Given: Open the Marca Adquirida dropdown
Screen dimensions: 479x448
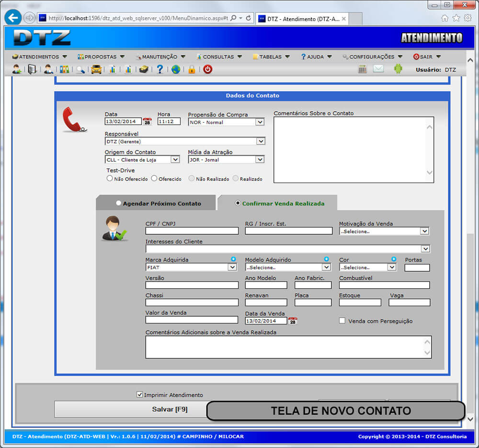Looking at the screenshot, I should (232, 267).
